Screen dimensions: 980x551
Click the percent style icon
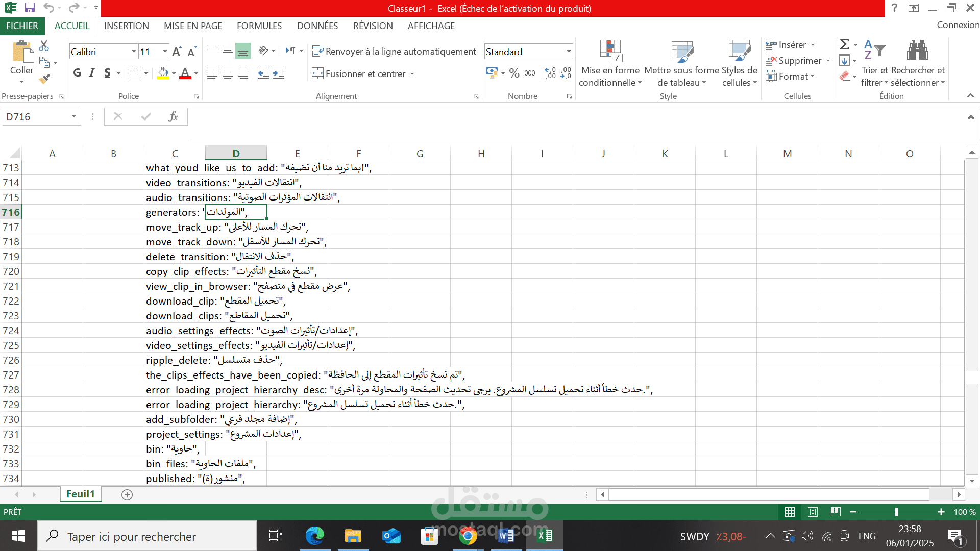click(x=514, y=73)
